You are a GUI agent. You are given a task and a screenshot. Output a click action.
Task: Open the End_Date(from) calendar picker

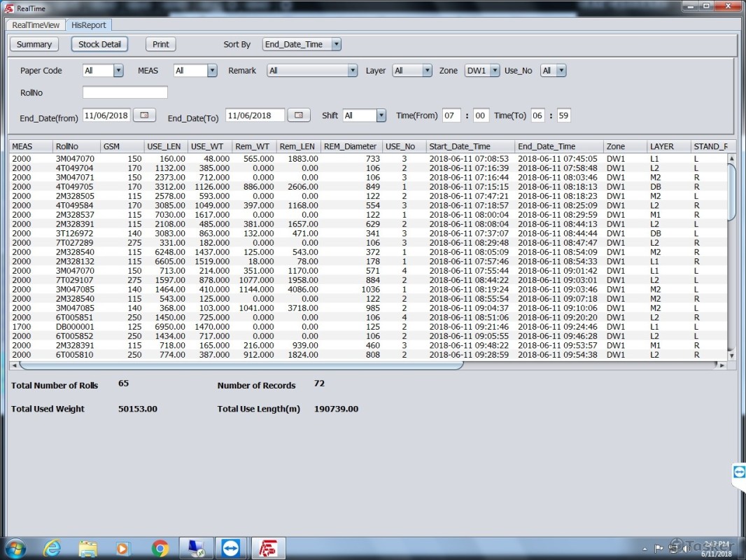click(145, 115)
